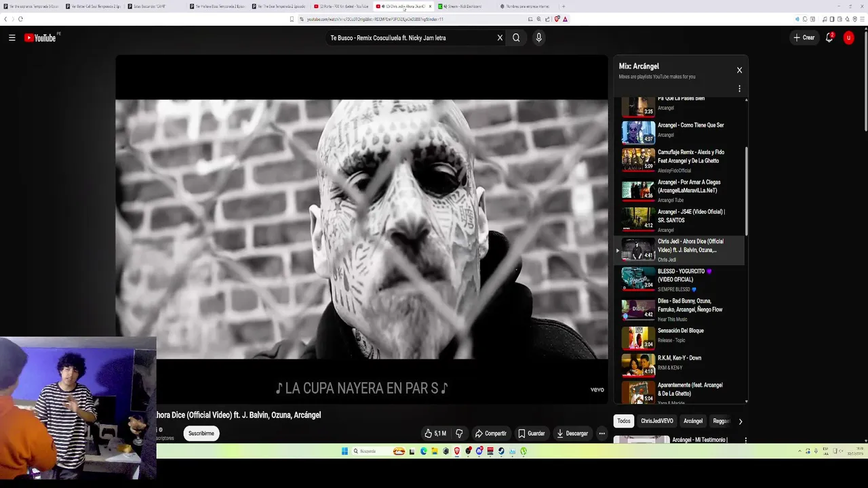Screen dimensions: 868x488
Task: Play R.K.M, Ken-Y - Down
Action: 683,365
